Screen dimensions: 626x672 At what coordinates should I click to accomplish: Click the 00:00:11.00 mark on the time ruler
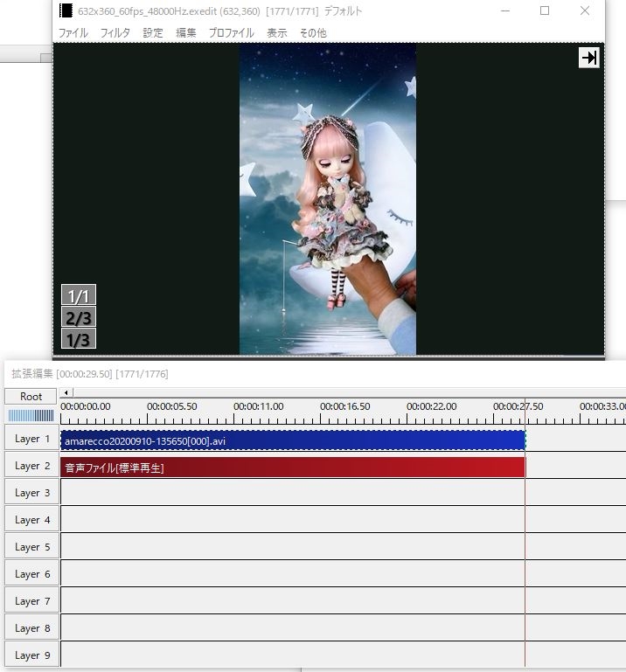coord(259,406)
